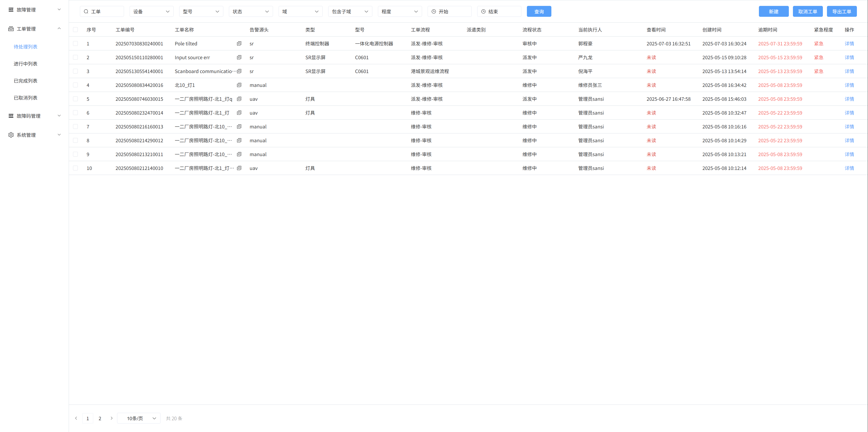Expand the 故障管理 menu chevron

tap(59, 10)
